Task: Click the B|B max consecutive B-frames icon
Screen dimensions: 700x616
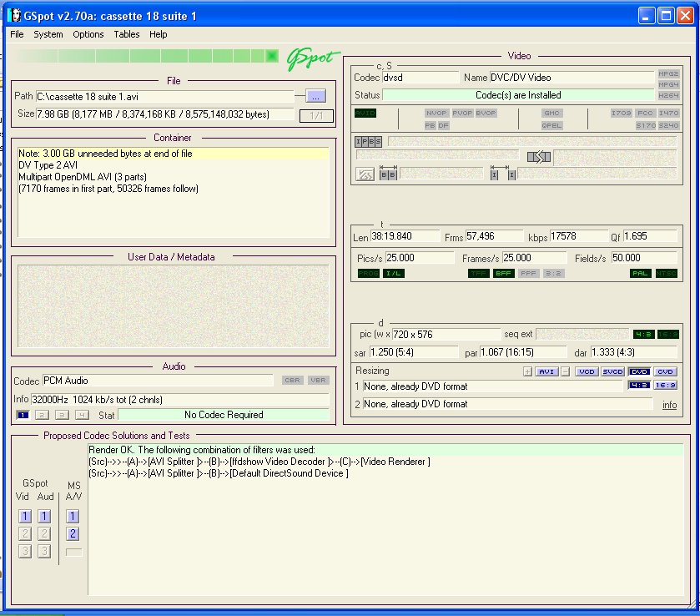Action: [388, 173]
